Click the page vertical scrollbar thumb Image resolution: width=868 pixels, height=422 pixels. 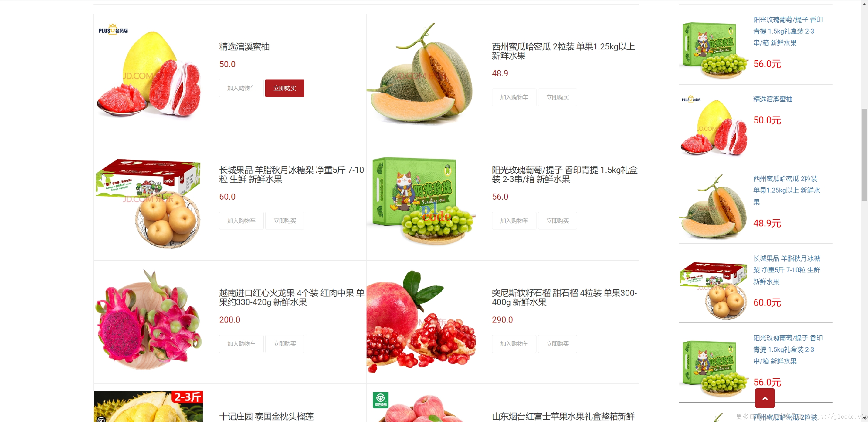click(864, 154)
